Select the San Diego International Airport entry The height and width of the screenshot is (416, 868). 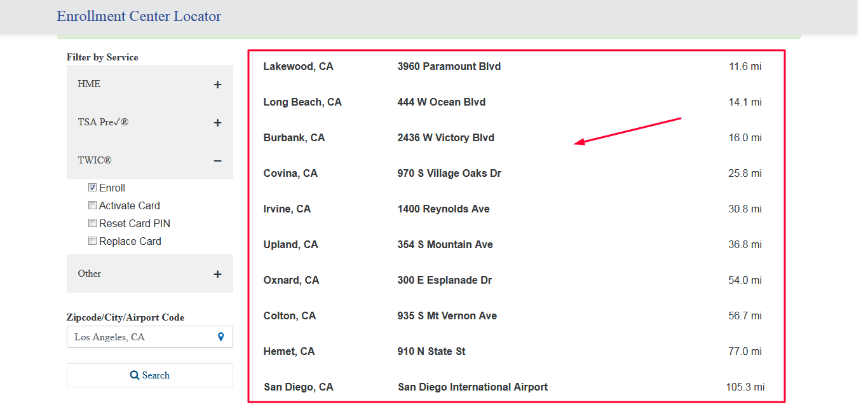(x=473, y=387)
